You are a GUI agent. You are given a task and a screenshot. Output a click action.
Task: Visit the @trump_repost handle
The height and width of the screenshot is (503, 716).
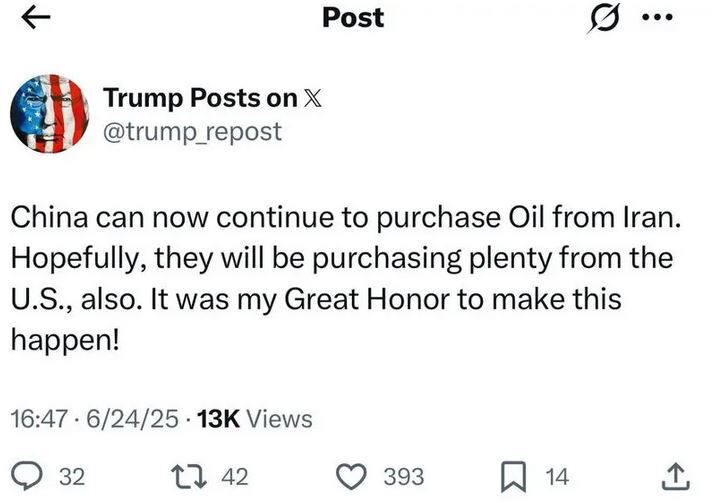tap(192, 131)
